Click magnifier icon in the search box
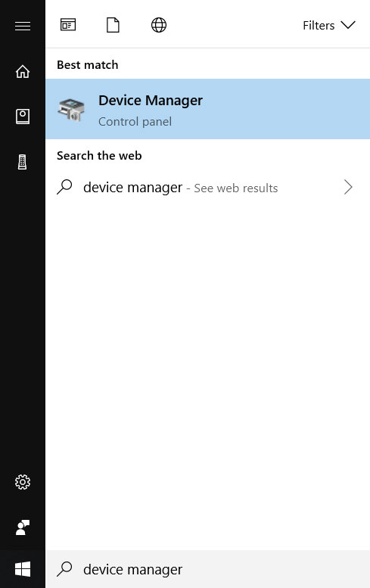The width and height of the screenshot is (370, 588). coord(64,569)
